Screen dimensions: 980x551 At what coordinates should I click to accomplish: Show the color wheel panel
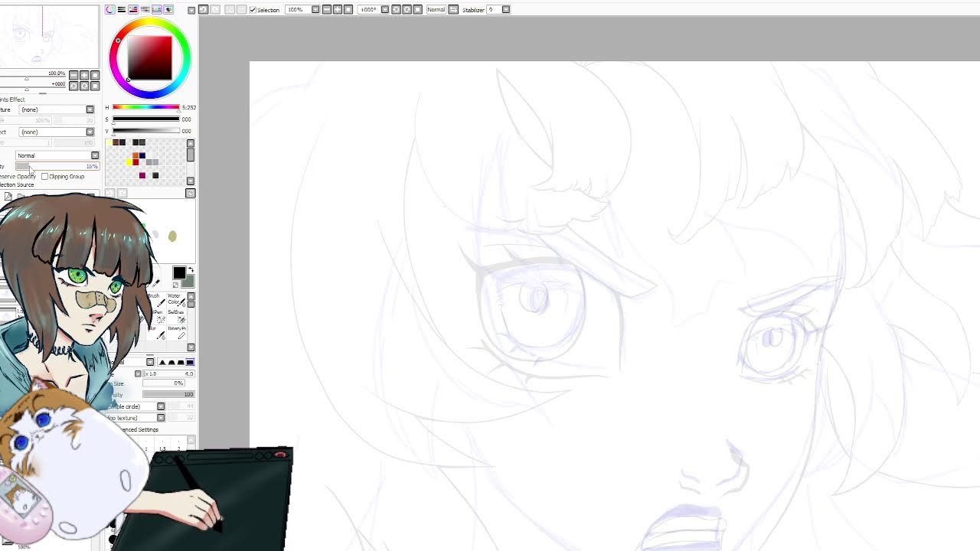pyautogui.click(x=110, y=9)
